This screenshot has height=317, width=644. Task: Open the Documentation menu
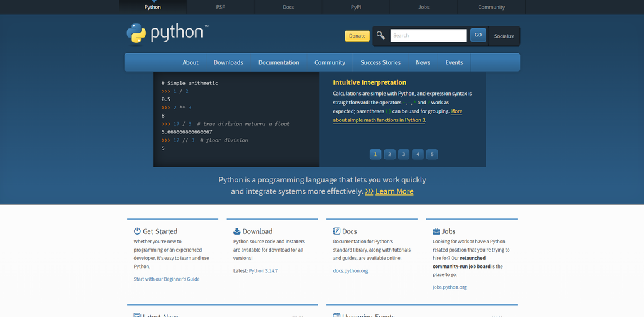click(279, 62)
